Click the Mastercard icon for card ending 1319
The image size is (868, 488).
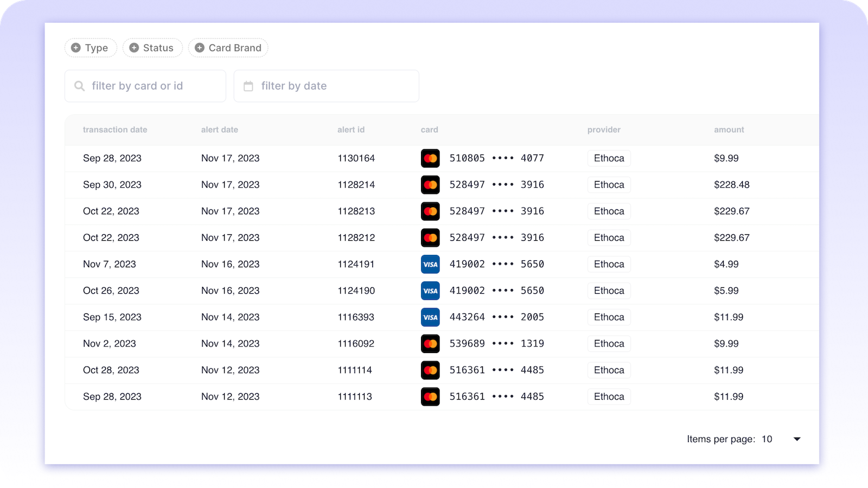coord(430,343)
